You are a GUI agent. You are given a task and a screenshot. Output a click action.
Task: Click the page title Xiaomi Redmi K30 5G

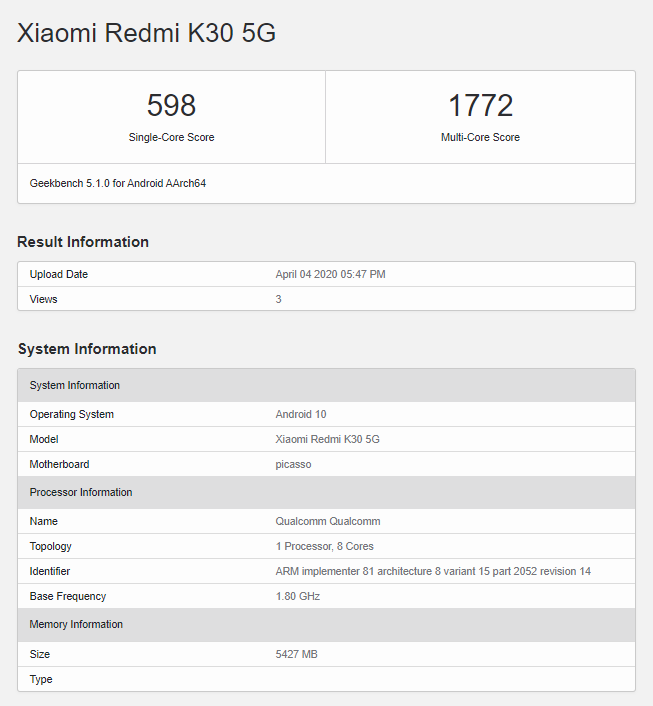(146, 33)
